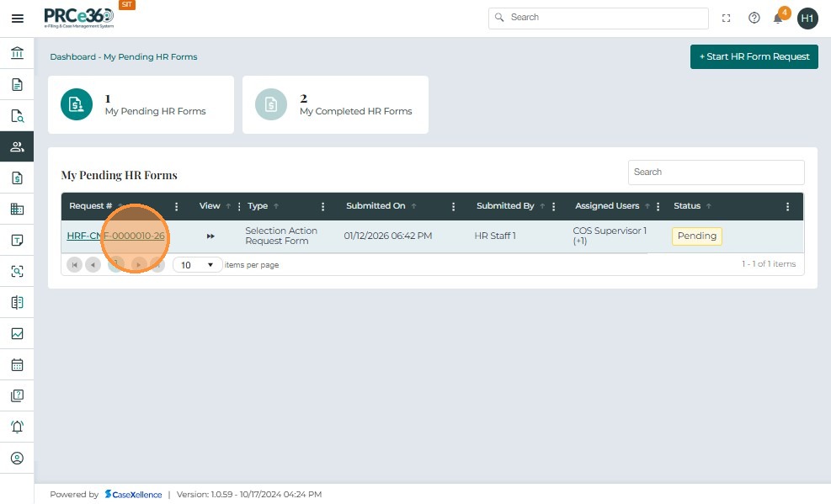The width and height of the screenshot is (831, 504).
Task: Select the My Completed HR Forms card
Action: click(335, 105)
